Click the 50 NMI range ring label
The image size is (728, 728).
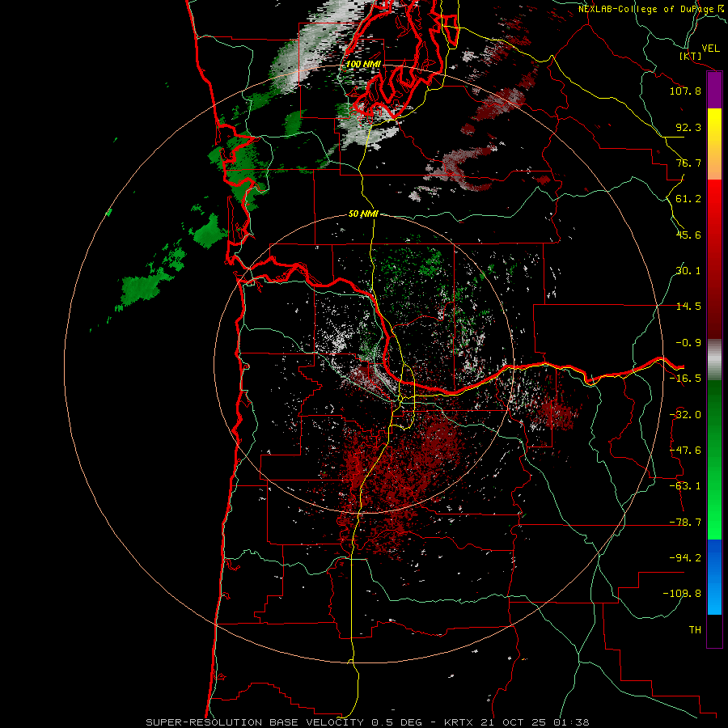pyautogui.click(x=363, y=214)
